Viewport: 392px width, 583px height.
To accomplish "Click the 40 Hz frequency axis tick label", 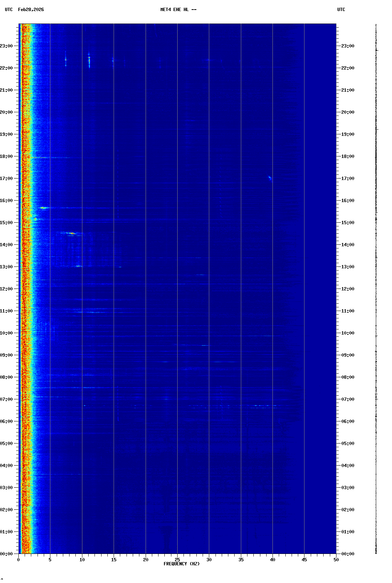I will (272, 560).
